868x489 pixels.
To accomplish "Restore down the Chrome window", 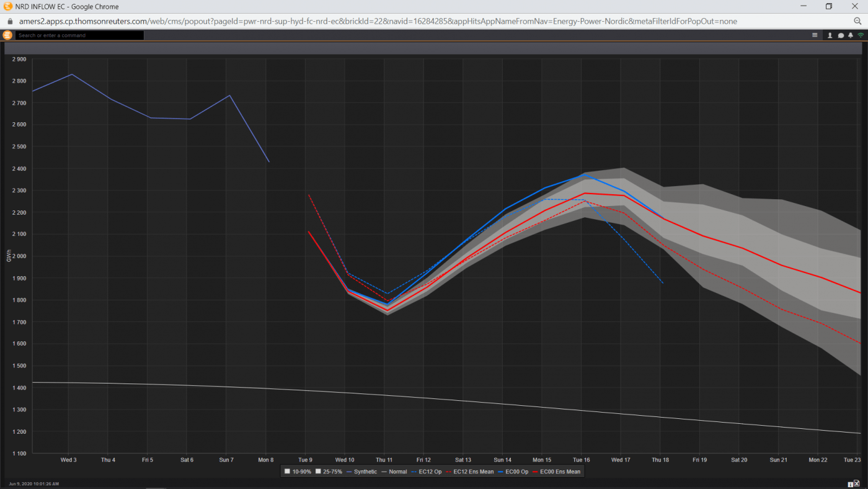I will 829,6.
